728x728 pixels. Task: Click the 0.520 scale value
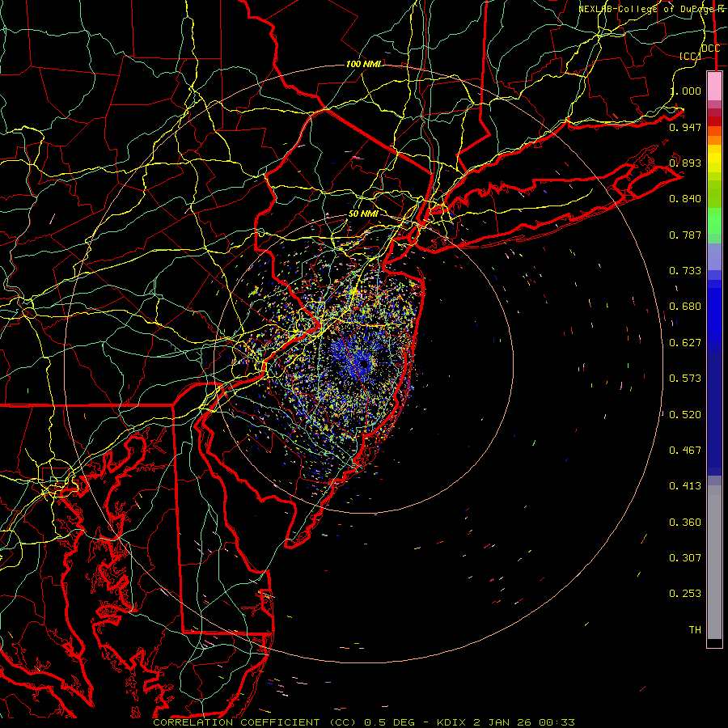685,415
